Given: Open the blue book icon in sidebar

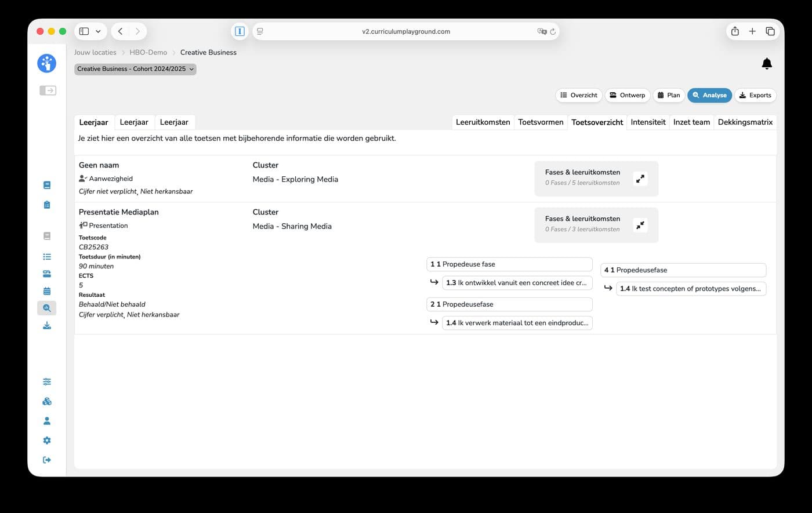Looking at the screenshot, I should click(47, 185).
